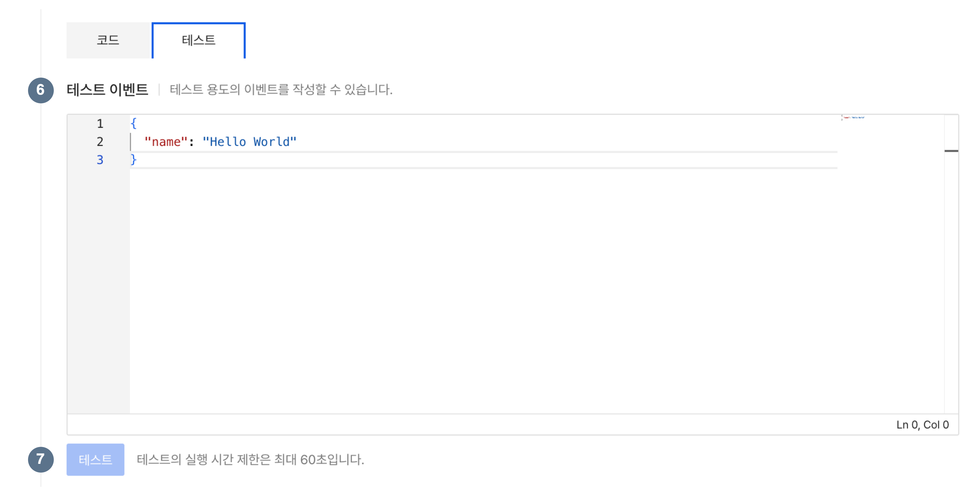Screen dimensions: 980x496
Task: Place cursor on opening curly brace
Action: click(134, 124)
